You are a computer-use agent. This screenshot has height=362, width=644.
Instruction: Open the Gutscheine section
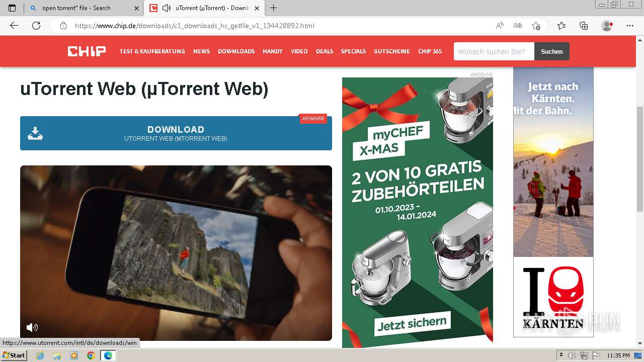391,51
